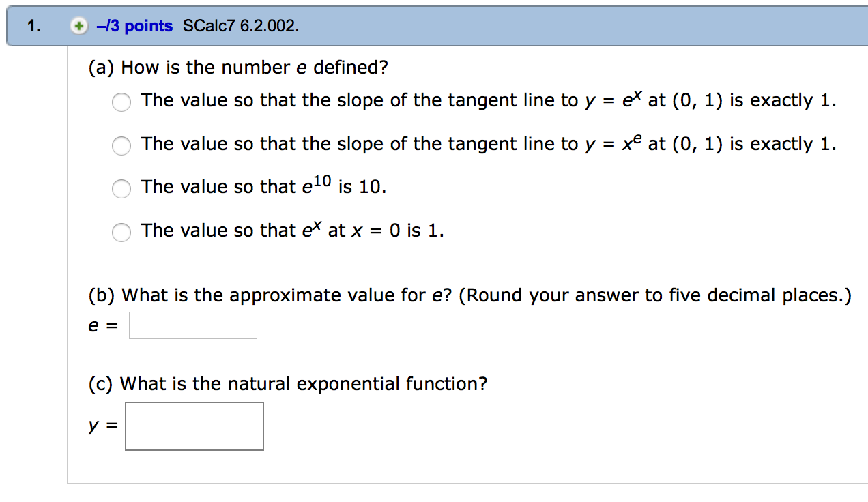
Task: Click into the 'y =' answer box
Action: click(194, 426)
